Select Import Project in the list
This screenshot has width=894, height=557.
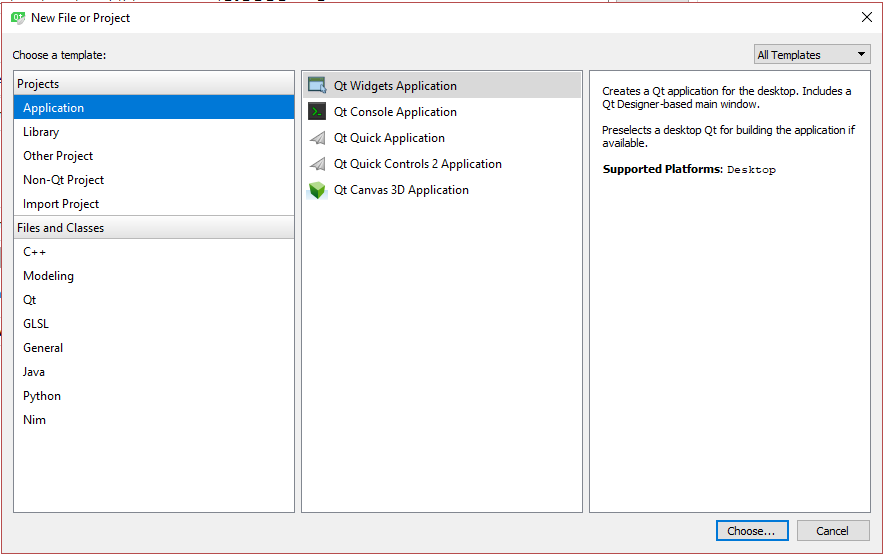61,204
